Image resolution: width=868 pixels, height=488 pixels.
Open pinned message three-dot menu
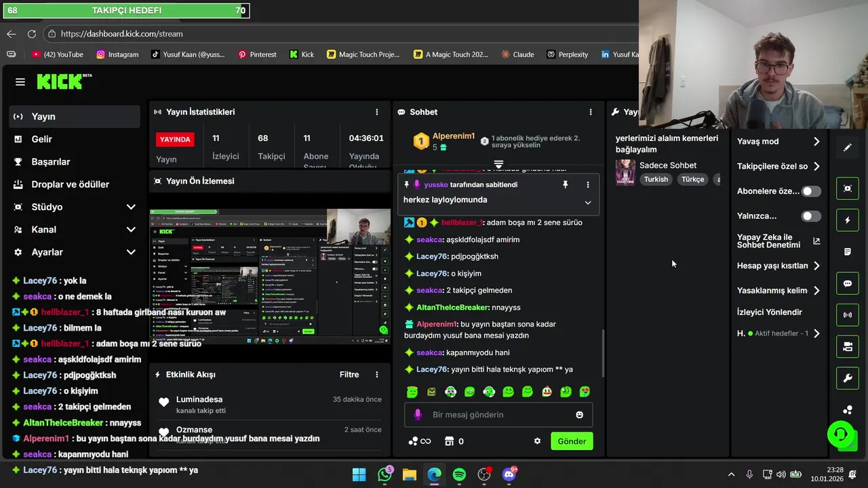click(x=588, y=184)
